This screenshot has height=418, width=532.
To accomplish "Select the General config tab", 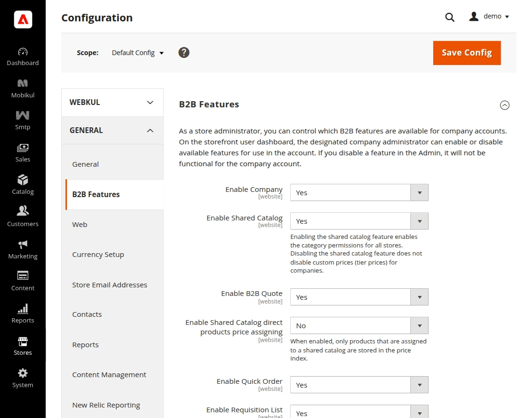I will 85,164.
